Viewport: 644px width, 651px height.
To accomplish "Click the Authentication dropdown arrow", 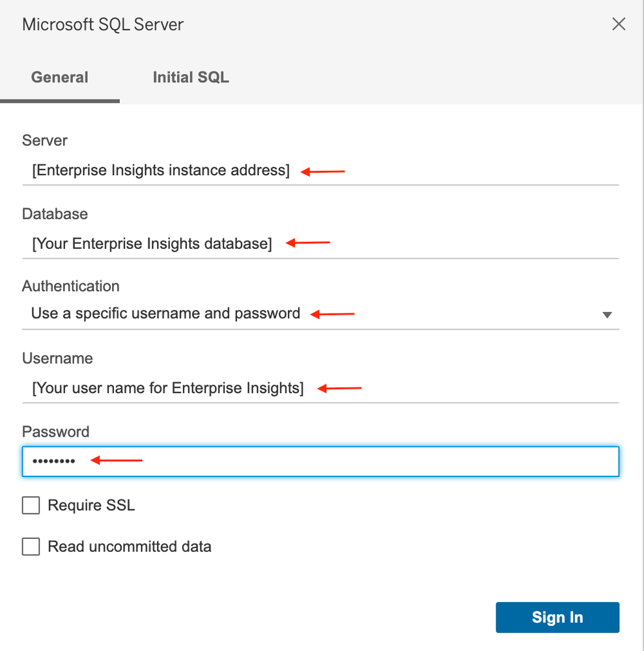I will [x=607, y=315].
